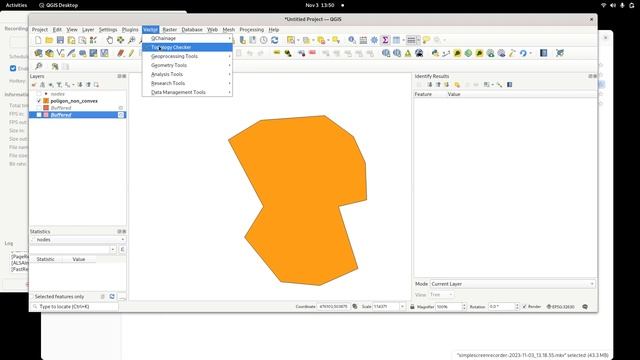Toggle visibility of the highlighted Buffered layer

coord(39,115)
